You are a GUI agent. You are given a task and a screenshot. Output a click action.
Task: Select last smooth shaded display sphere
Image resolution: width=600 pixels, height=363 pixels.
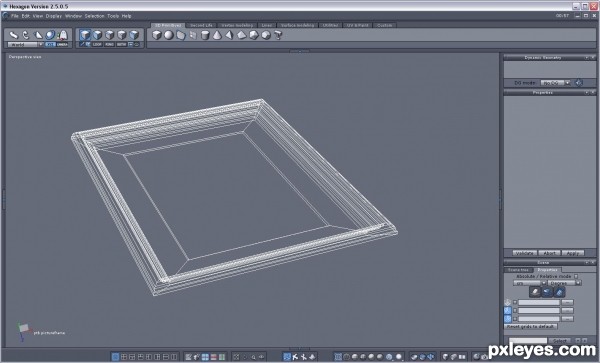pyautogui.click(x=398, y=357)
